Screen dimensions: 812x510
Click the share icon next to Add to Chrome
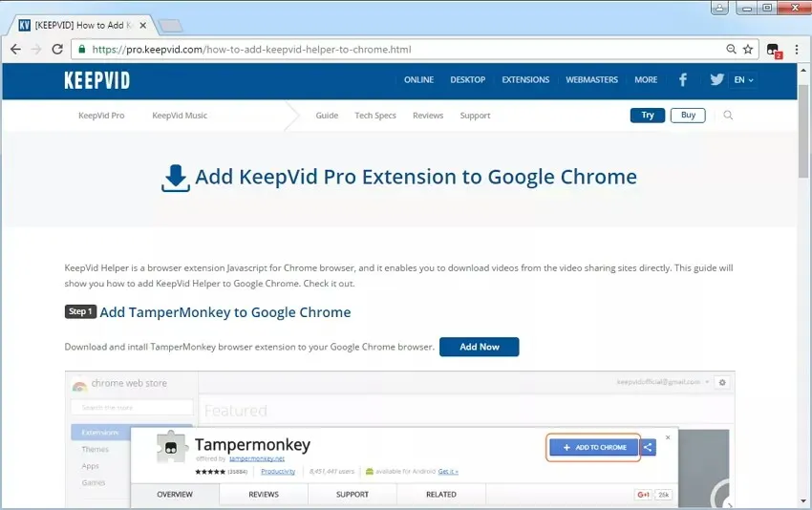pos(648,447)
